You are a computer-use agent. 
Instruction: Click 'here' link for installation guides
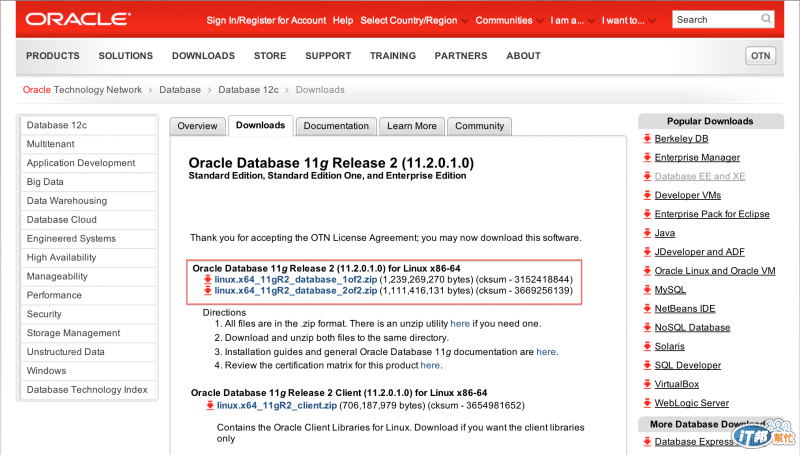pyautogui.click(x=546, y=351)
